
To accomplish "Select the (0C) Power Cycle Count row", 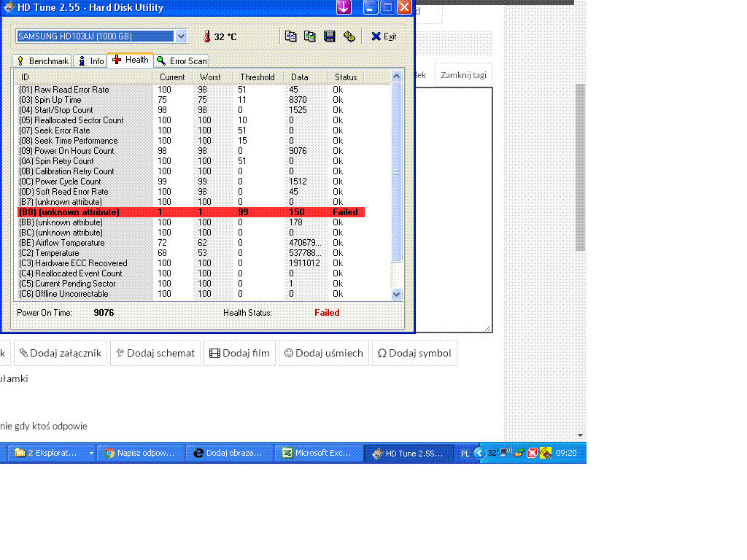I will 190,182.
